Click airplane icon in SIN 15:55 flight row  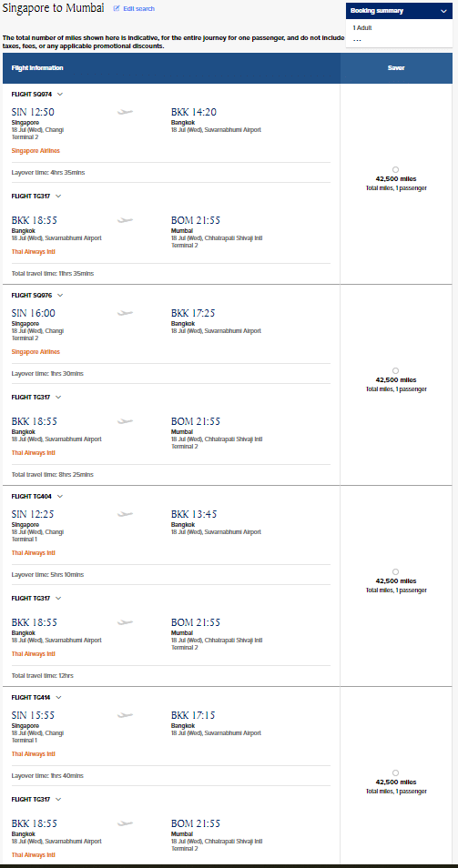[x=125, y=715]
